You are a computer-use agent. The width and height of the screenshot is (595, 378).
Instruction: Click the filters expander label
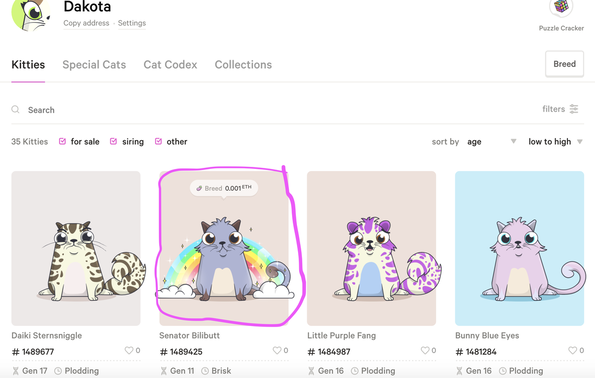coord(553,109)
